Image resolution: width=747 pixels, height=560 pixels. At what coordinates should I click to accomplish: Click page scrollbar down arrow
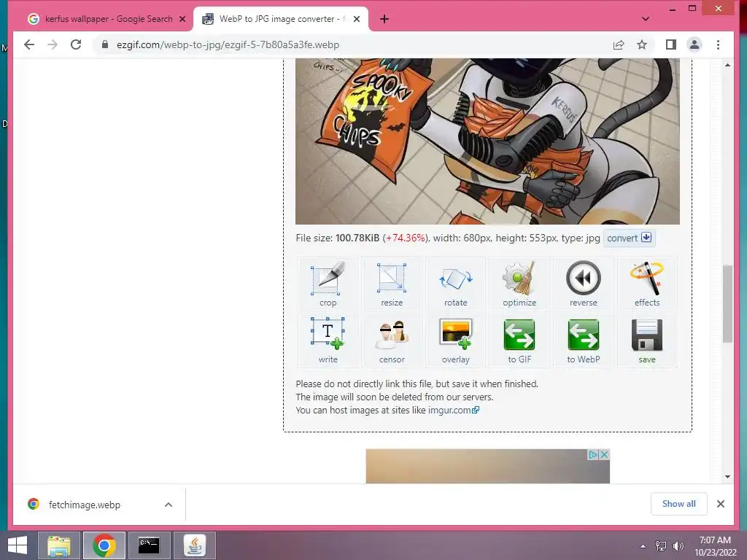coord(727,477)
